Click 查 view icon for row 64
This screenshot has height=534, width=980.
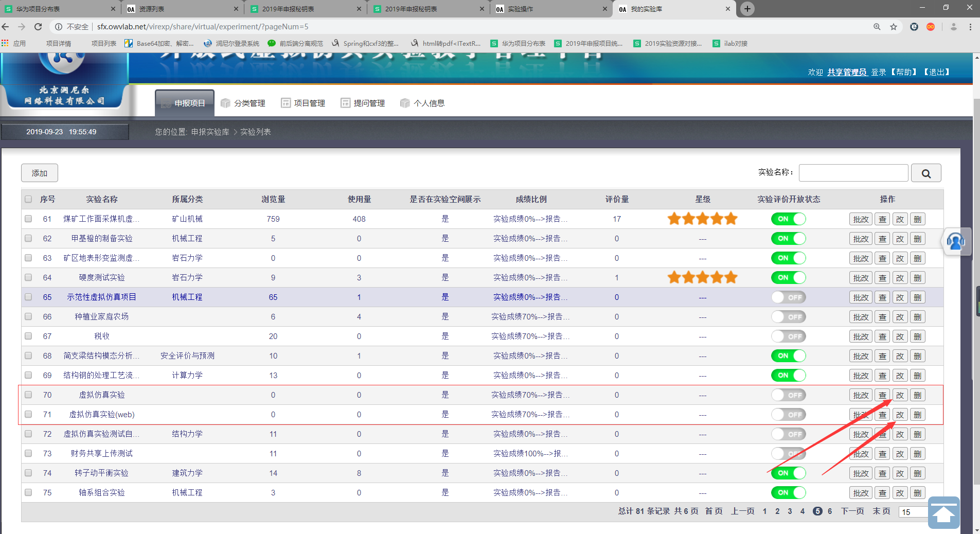[883, 278]
